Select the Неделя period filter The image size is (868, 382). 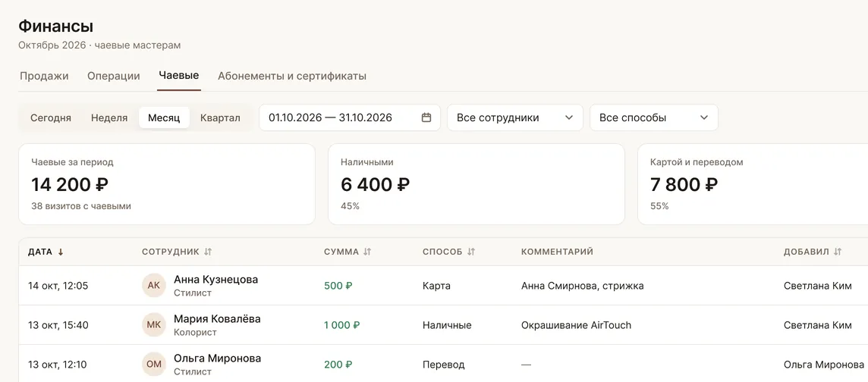(x=109, y=117)
